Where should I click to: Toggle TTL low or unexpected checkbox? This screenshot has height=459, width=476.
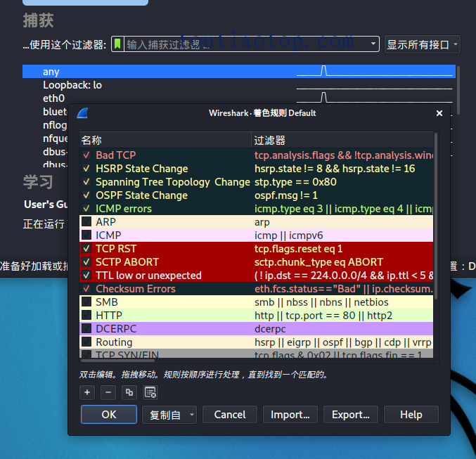click(x=86, y=276)
